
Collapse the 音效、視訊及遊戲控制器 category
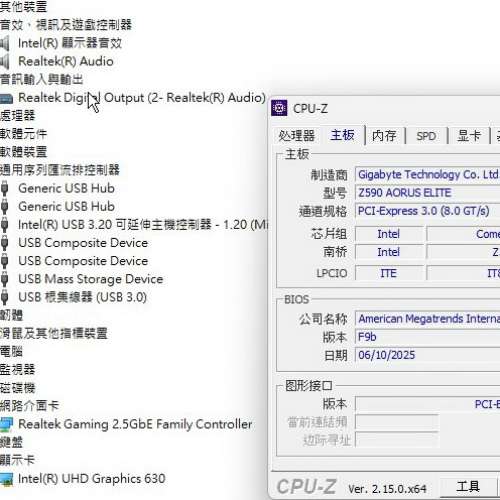point(66,25)
